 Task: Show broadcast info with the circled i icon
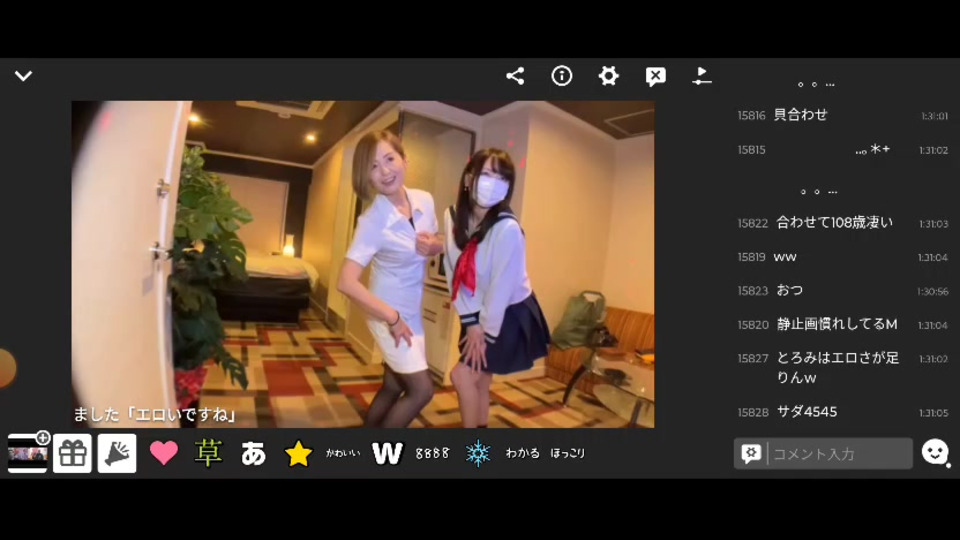(x=561, y=76)
